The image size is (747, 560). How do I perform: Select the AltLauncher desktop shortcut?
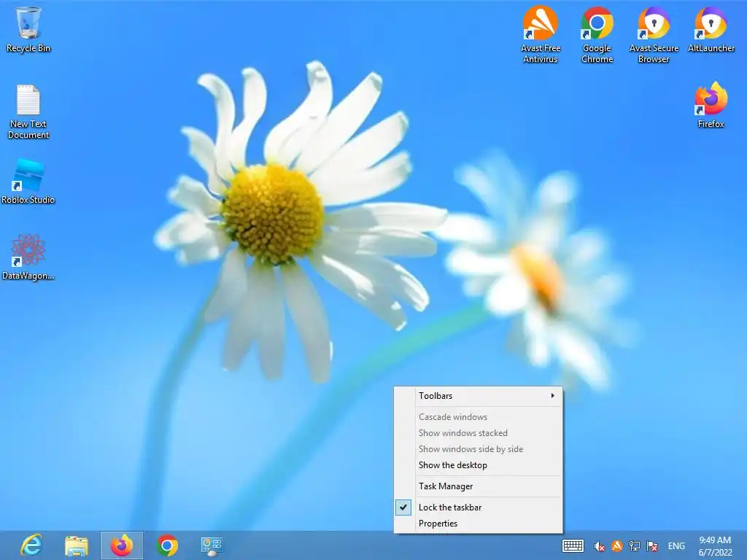click(x=711, y=29)
